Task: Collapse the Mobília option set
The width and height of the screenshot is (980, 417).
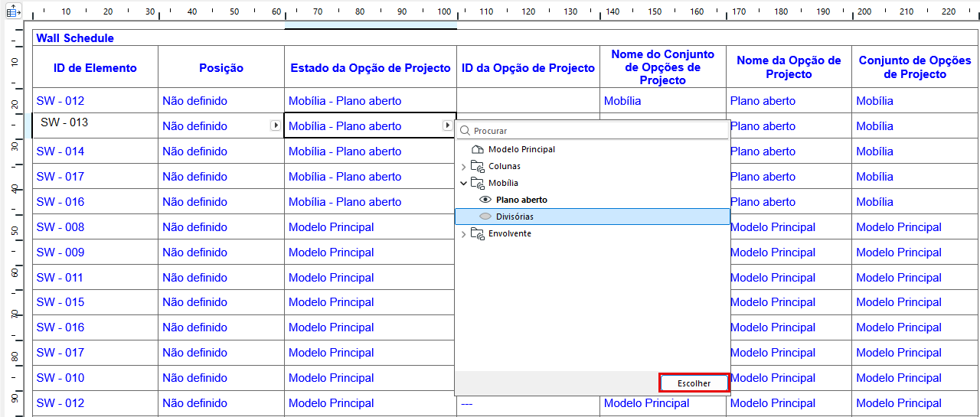Action: [463, 183]
